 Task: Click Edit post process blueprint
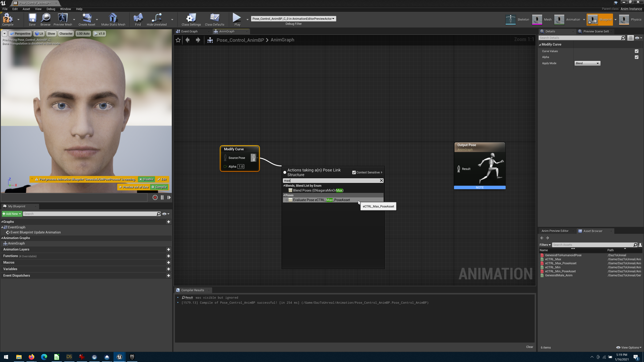[162, 179]
